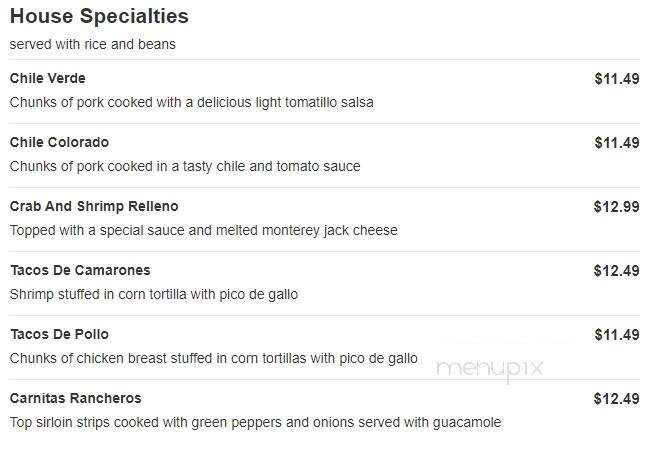The image size is (669, 451).
Task: Click the top sirloin strips description
Action: [256, 423]
